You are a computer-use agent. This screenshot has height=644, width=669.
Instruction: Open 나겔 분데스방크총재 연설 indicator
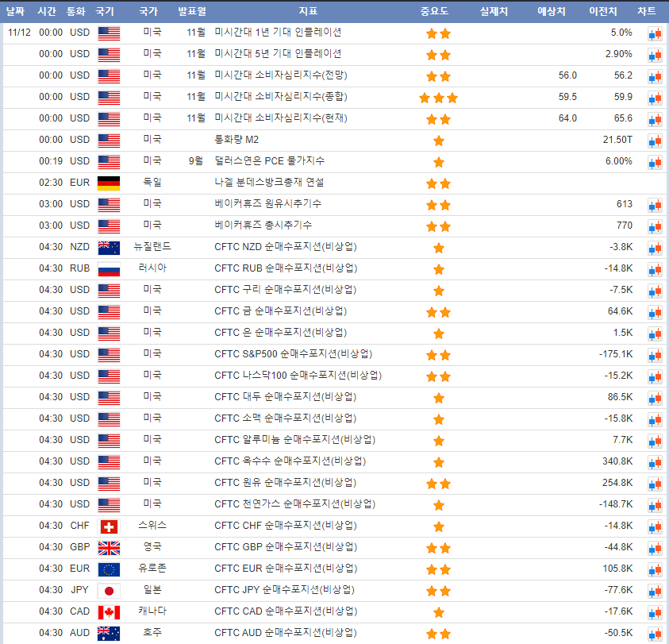coord(269,183)
